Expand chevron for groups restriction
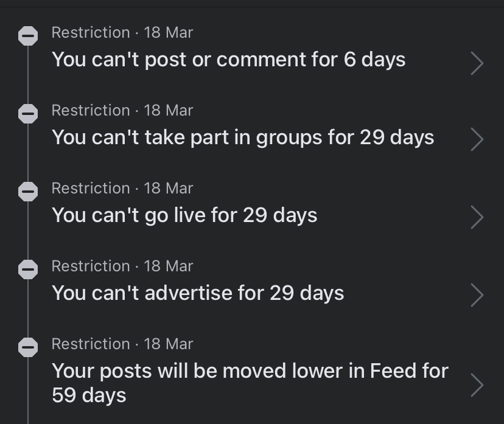 point(477,139)
